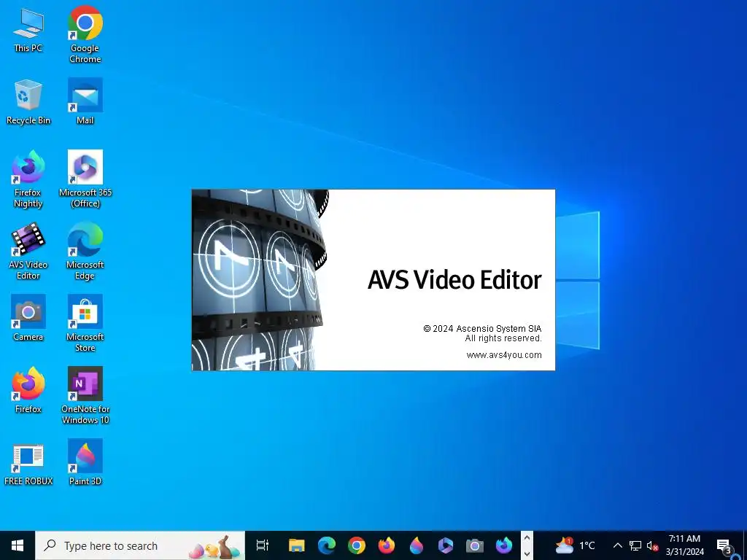Click the © 2024 Ascensio System SIA text

tap(482, 329)
